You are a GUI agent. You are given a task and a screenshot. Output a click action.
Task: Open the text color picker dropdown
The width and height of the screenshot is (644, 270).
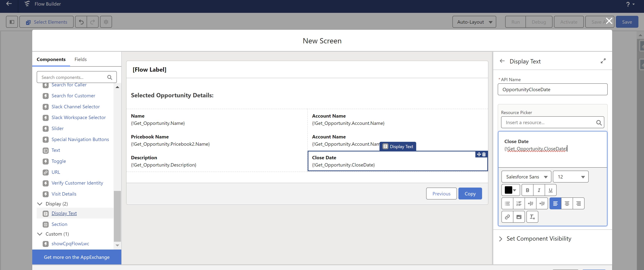click(x=511, y=190)
